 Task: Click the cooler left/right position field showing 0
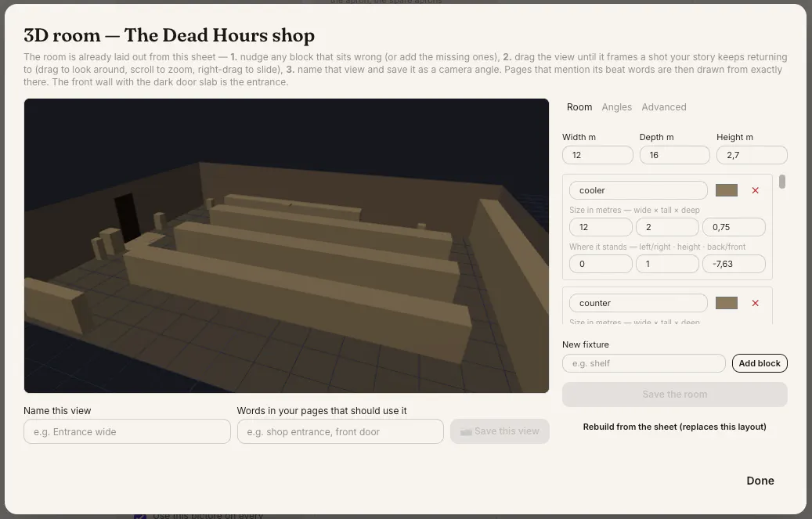[601, 264]
